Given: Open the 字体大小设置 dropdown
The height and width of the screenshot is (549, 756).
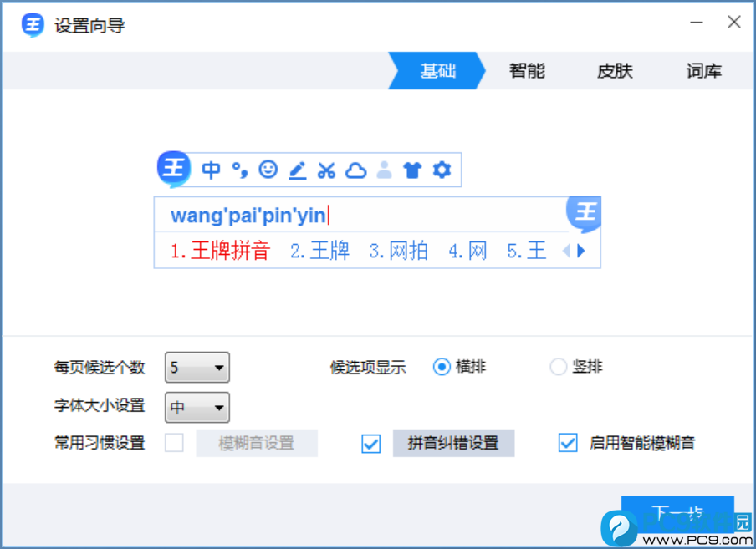Looking at the screenshot, I should click(197, 408).
